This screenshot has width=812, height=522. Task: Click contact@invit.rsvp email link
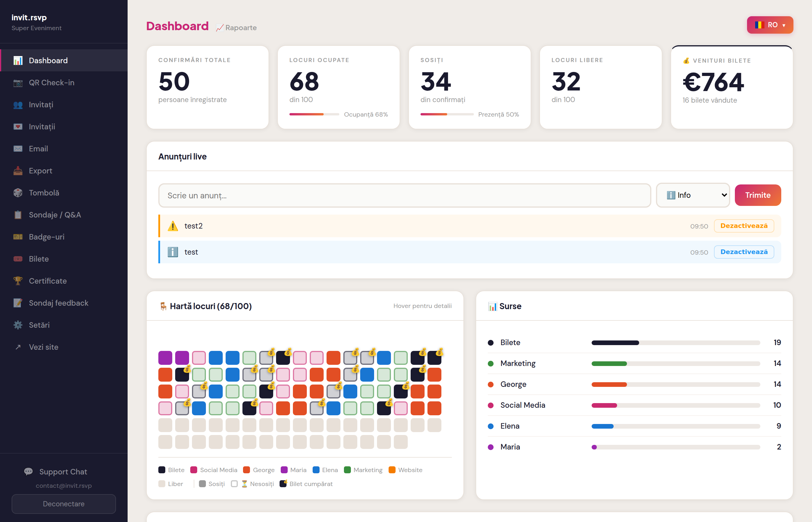pos(64,485)
